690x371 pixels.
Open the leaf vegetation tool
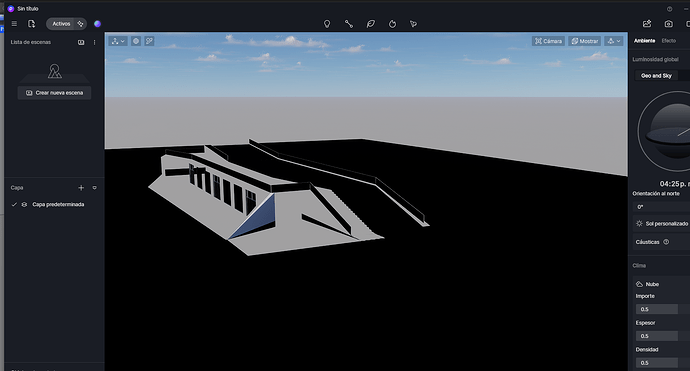(371, 24)
